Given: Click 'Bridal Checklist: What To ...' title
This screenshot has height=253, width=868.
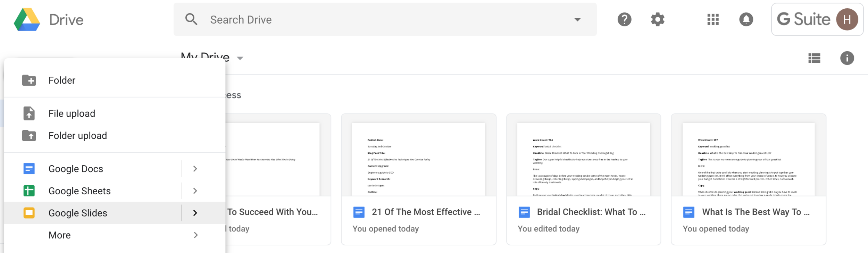Looking at the screenshot, I should tap(591, 212).
